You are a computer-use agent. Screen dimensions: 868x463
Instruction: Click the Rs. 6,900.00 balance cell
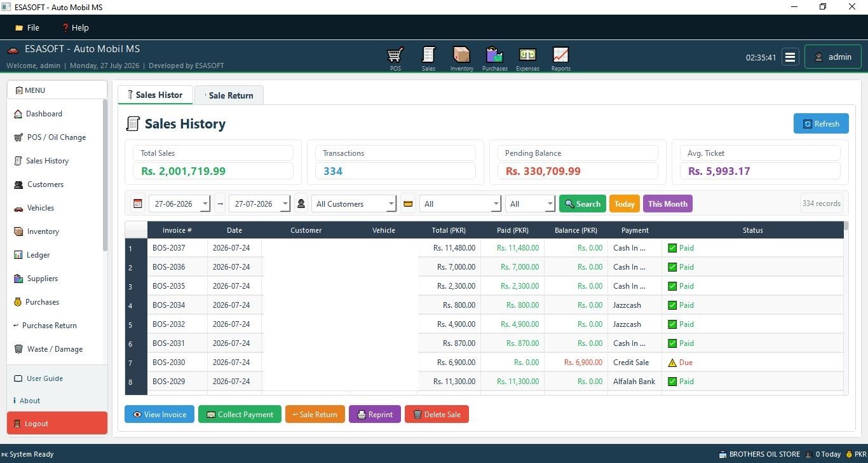point(576,363)
